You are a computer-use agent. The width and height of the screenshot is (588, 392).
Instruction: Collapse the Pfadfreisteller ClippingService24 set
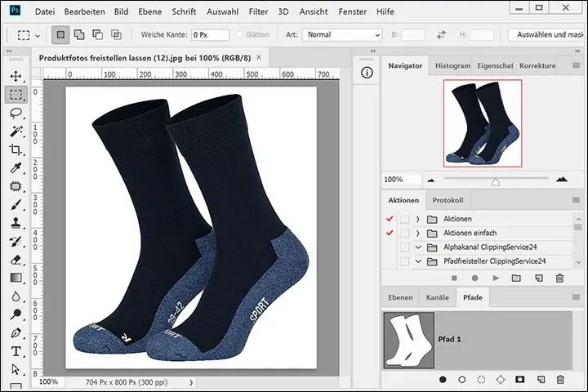pyautogui.click(x=417, y=261)
